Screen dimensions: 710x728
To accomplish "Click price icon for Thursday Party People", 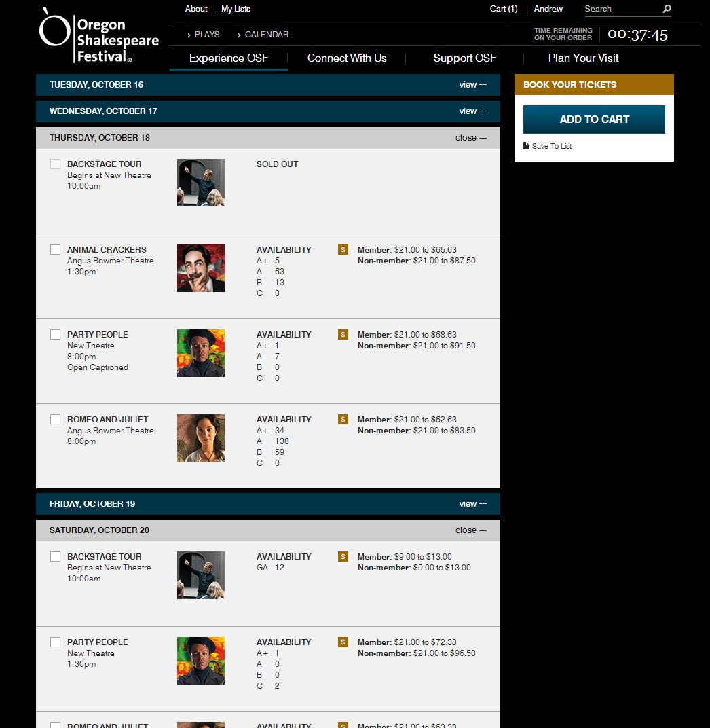I will tap(343, 335).
